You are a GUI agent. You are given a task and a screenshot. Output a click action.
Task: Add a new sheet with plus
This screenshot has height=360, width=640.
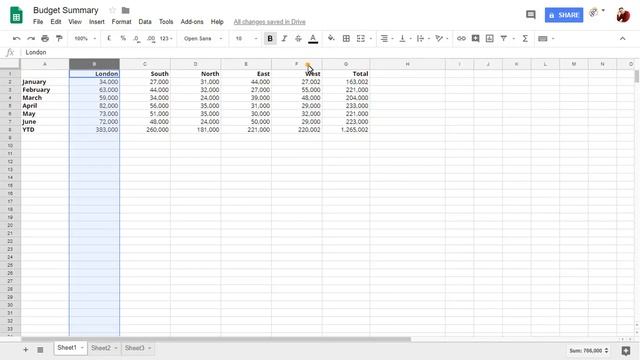(x=26, y=349)
